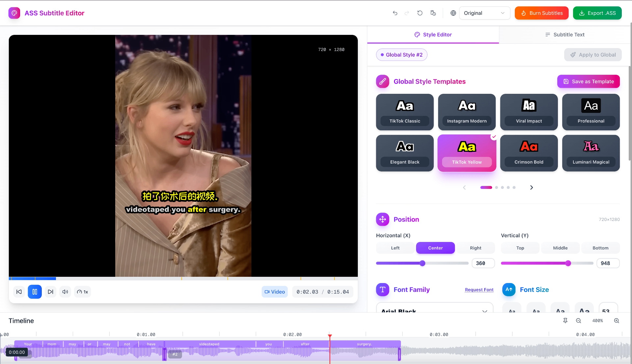Reset styles with the rotate-back icon
Viewport: 632px width, 364px height.
420,13
